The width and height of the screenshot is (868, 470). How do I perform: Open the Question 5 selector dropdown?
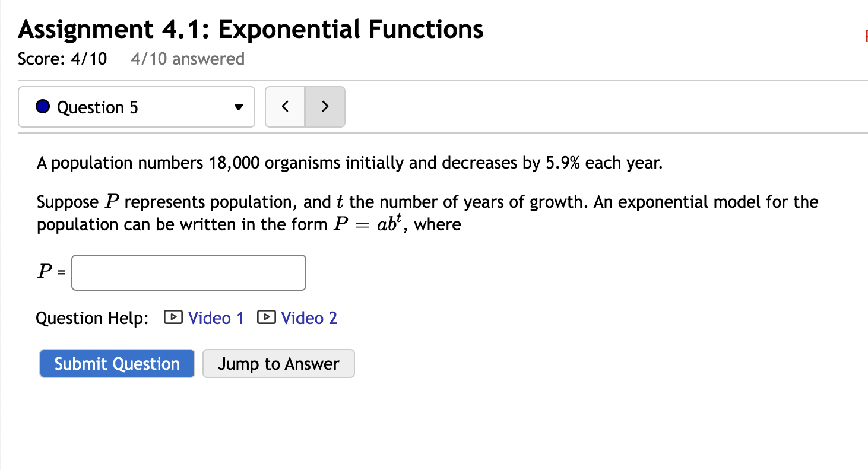pyautogui.click(x=137, y=107)
